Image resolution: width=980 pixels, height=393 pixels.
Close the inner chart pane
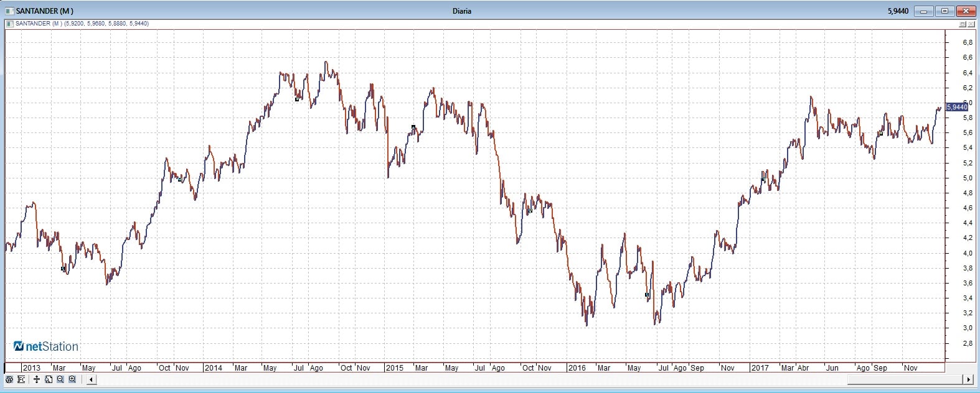point(971,24)
